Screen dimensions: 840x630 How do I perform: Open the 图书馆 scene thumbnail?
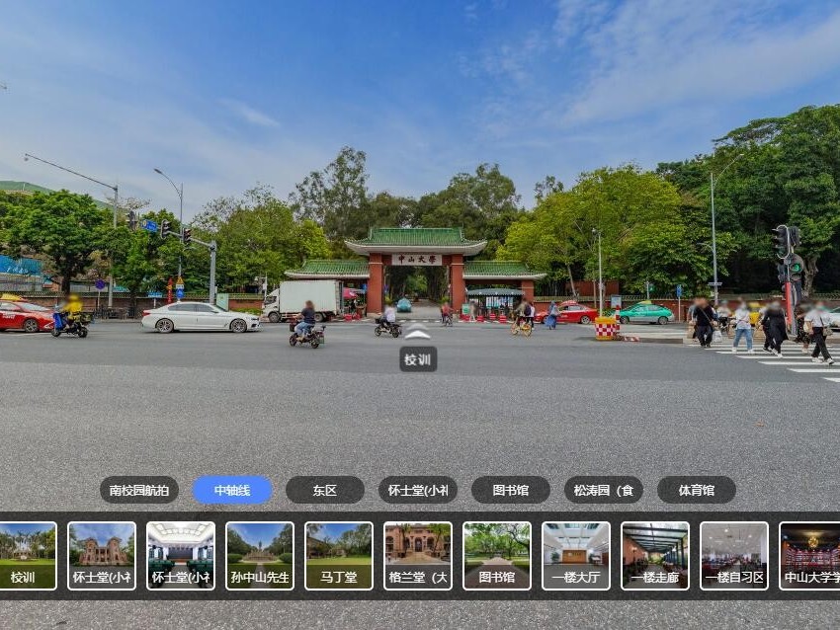click(497, 556)
